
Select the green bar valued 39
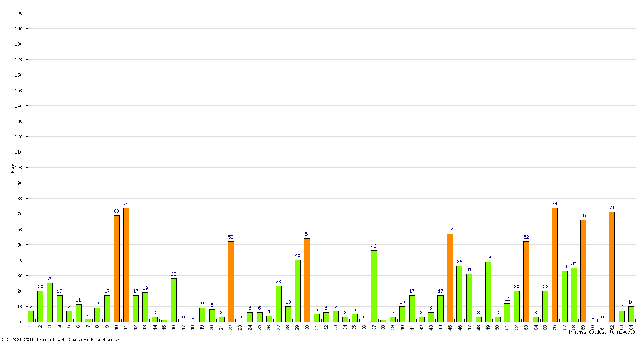tap(488, 292)
